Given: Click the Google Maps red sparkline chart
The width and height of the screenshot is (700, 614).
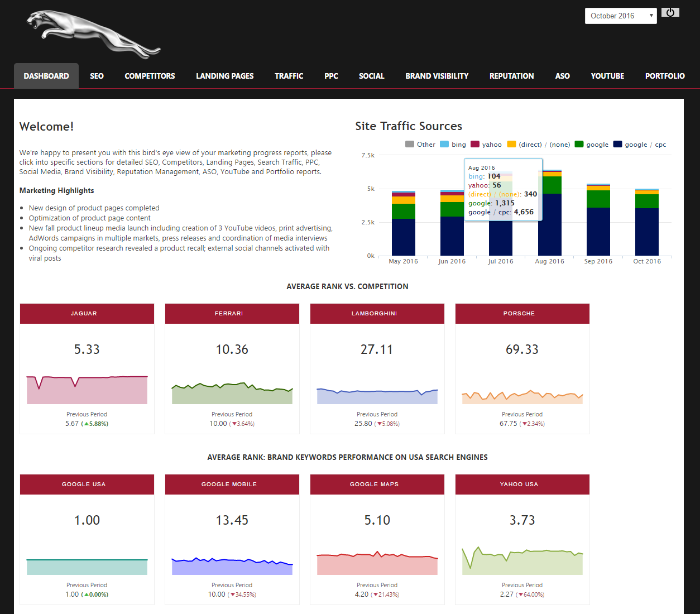Looking at the screenshot, I should pyautogui.click(x=377, y=563).
